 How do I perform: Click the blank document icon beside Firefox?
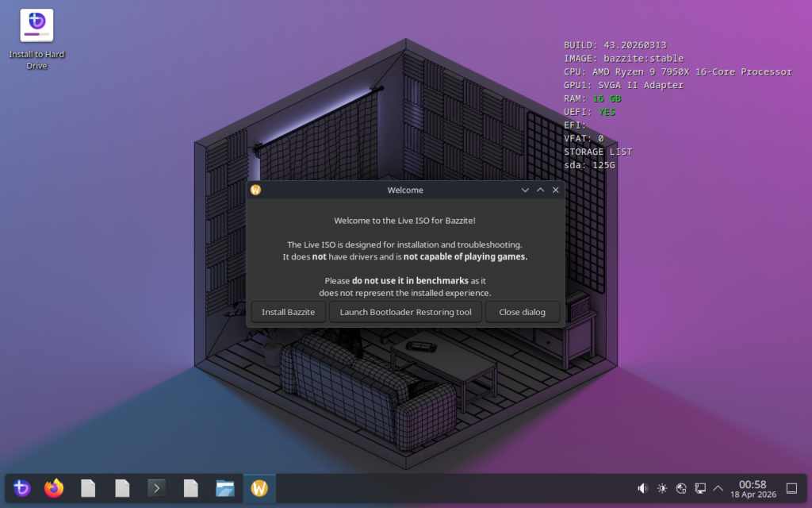pos(88,488)
